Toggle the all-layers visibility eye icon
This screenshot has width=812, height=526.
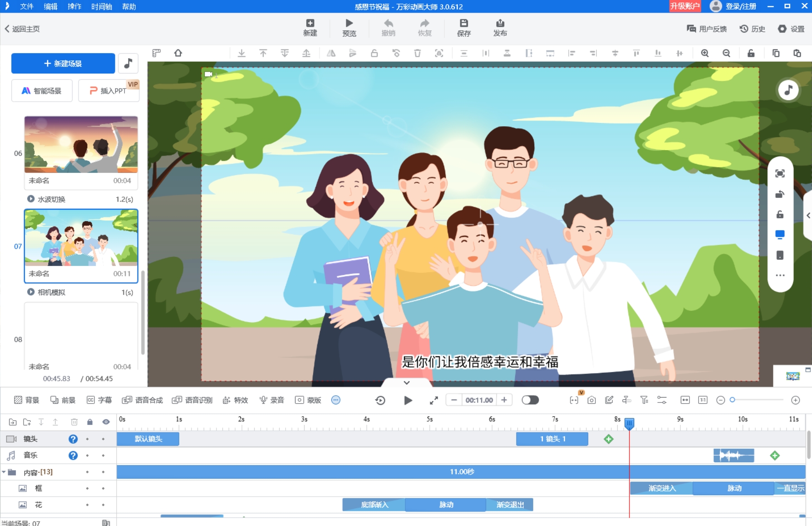tap(106, 422)
